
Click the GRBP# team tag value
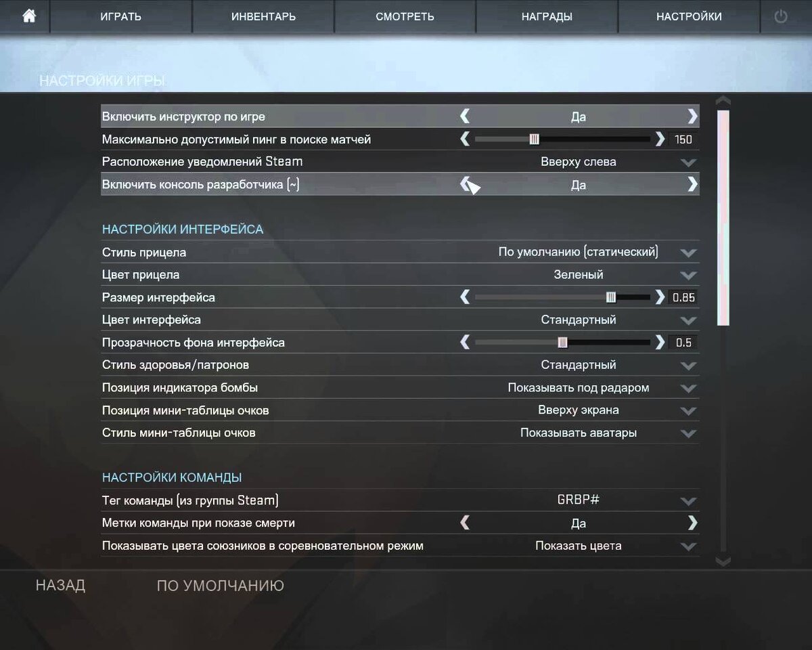point(579,500)
